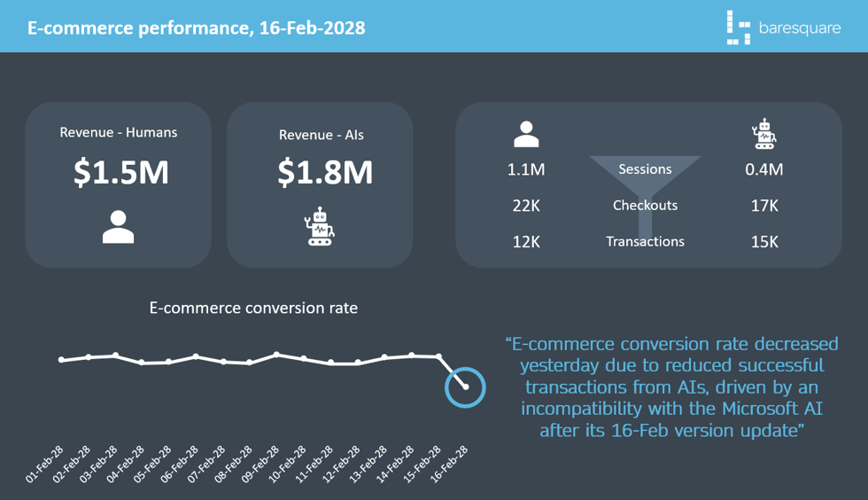Click the Checkouts funnel label

point(645,205)
